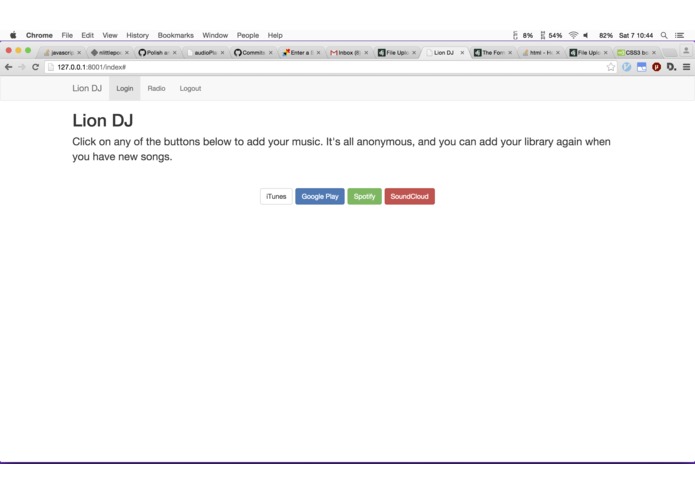Click the Lion DJ page heading
Viewport: 695px width, 494px height.
pos(102,121)
